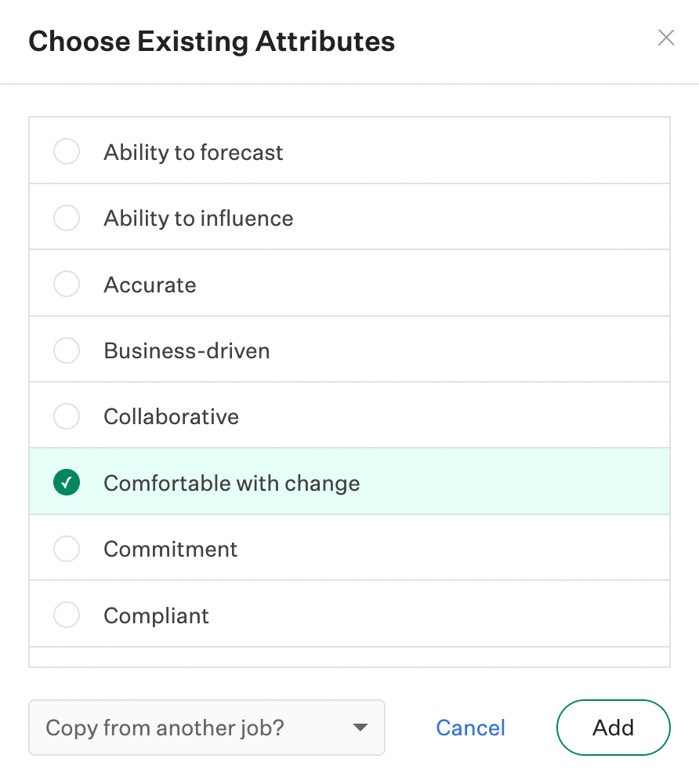Select the Commitment checkbox
The height and width of the screenshot is (784, 699).
67,549
